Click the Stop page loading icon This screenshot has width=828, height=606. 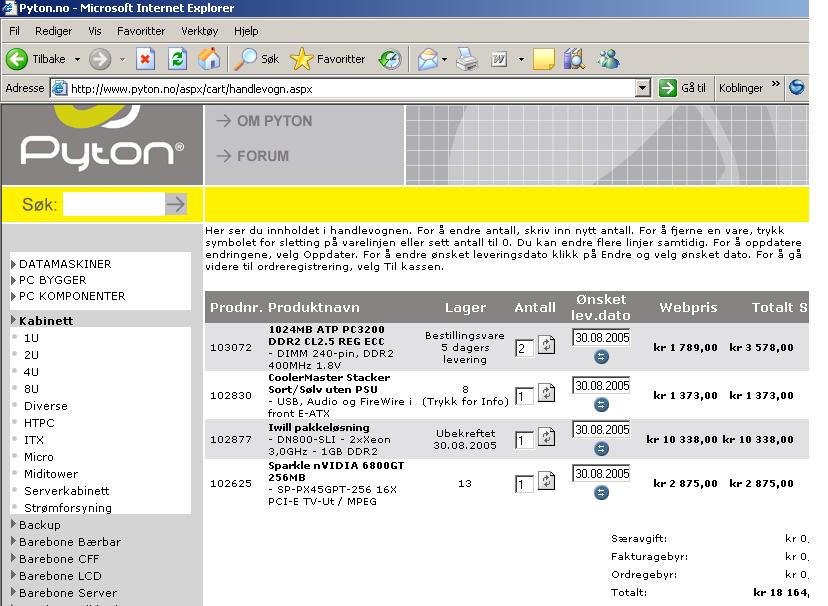(145, 59)
